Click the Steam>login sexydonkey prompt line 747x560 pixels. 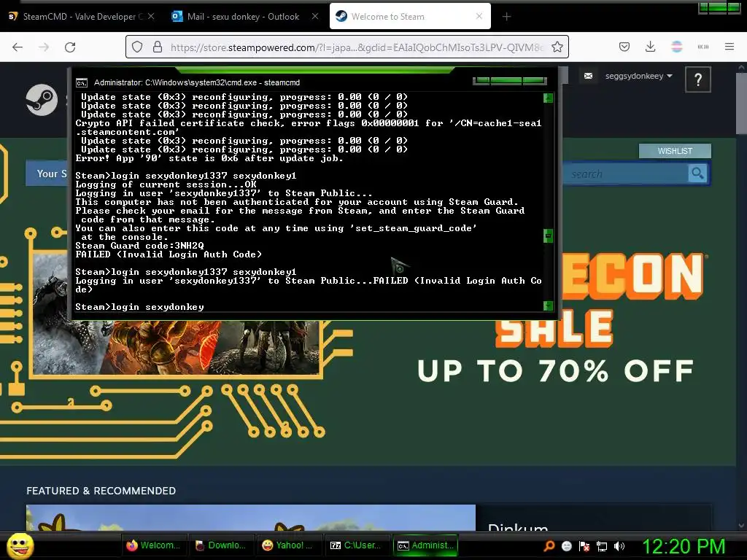[139, 307]
